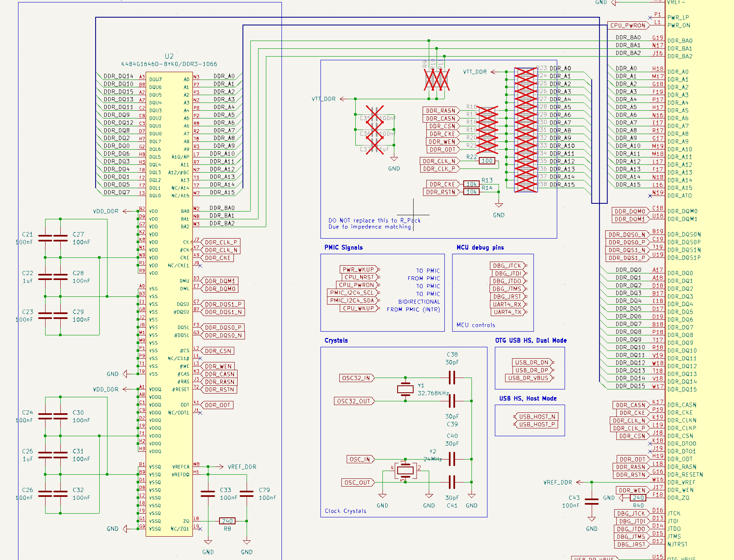Click the crossed-out capacitor C35
The image size is (734, 560).
(375, 118)
